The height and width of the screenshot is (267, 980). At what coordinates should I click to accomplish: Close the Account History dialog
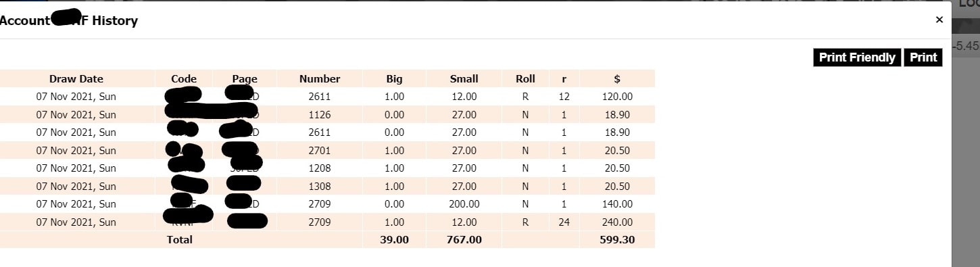coord(939,20)
